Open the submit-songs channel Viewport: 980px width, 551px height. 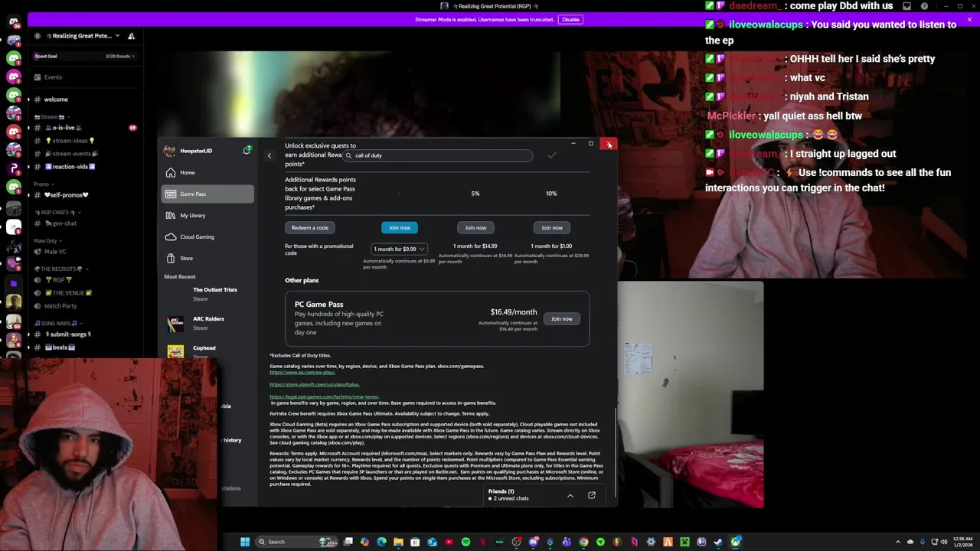coord(84,334)
